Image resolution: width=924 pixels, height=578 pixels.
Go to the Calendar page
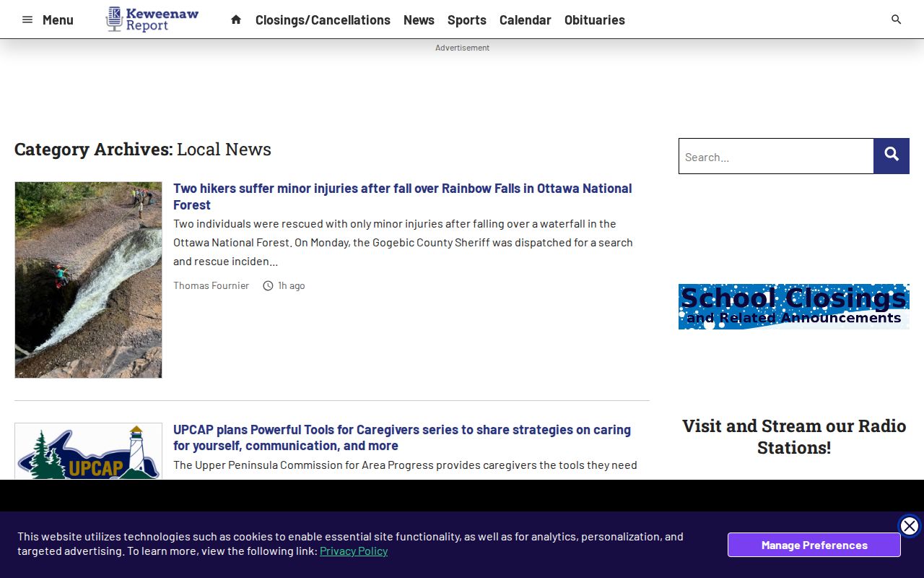pyautogui.click(x=525, y=20)
